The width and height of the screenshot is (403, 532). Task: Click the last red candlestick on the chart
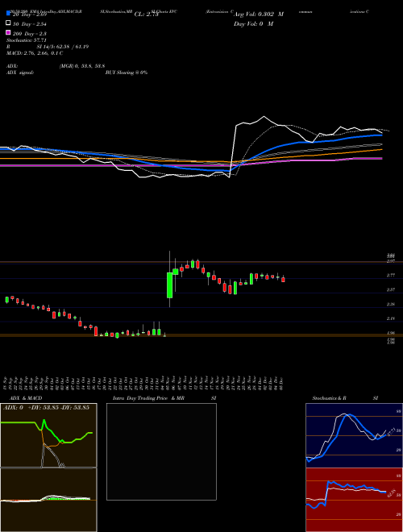(283, 280)
